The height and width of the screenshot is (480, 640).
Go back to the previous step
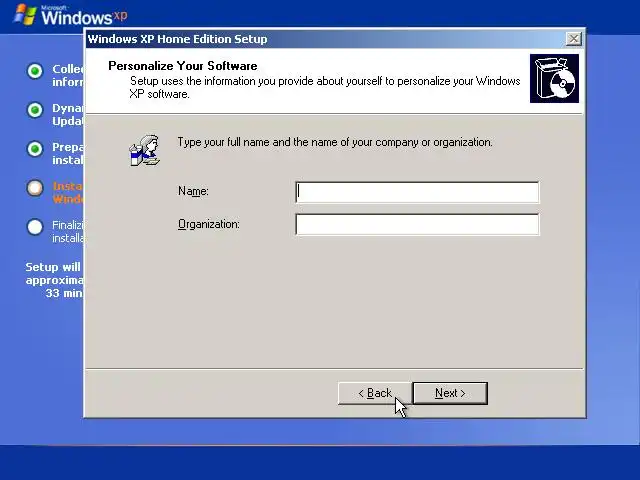[x=375, y=393]
